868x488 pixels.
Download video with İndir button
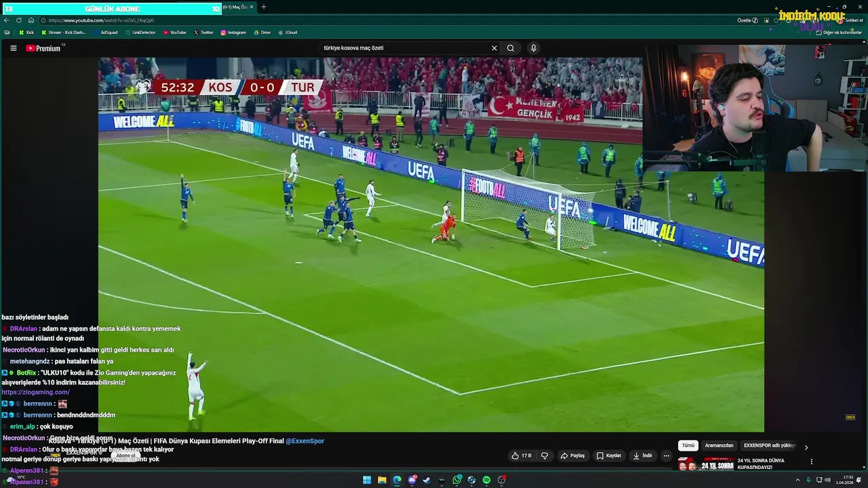click(x=643, y=456)
